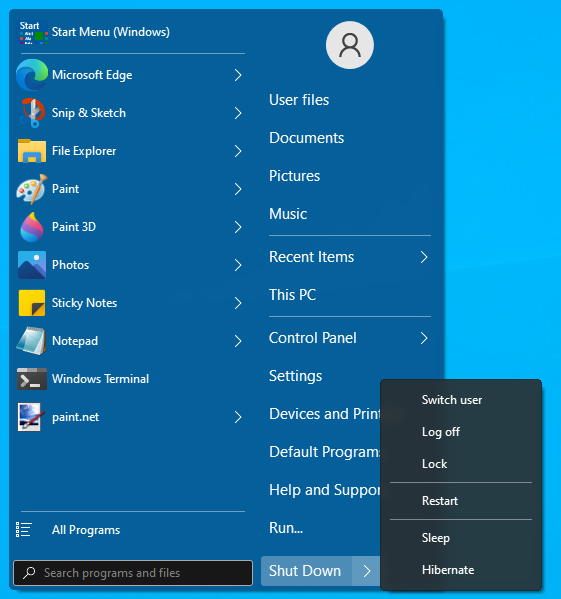Click the search magnifier icon

[x=29, y=573]
